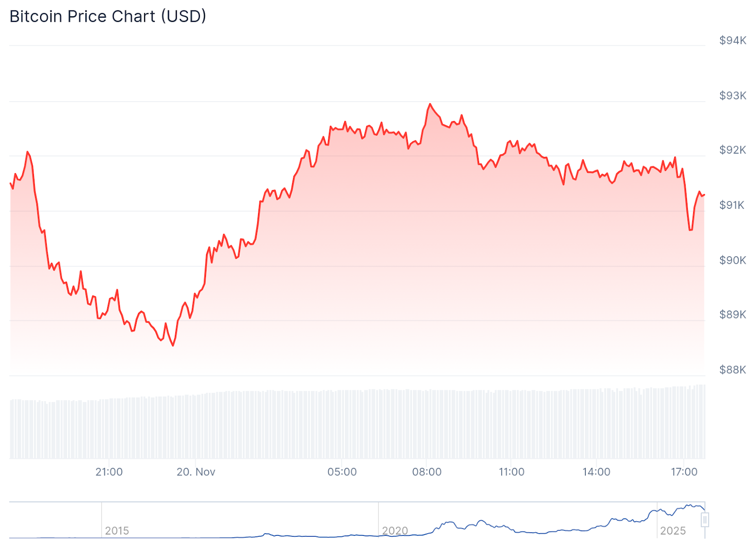Click the 2025 marker in the navigator
The width and height of the screenshot is (756, 552).
(672, 531)
